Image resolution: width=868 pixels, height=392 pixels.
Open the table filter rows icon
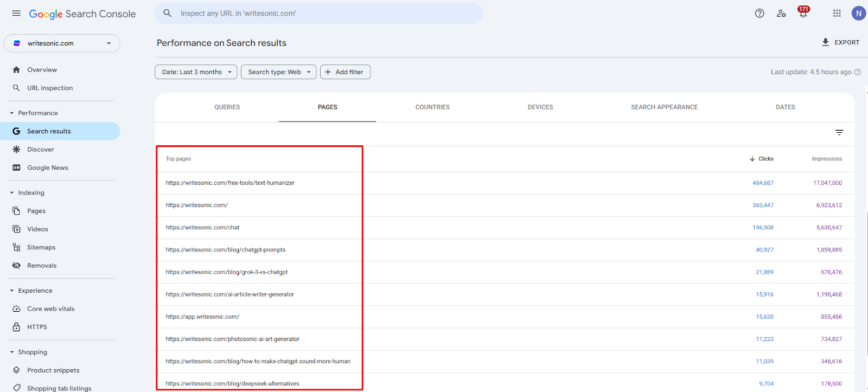coord(839,133)
